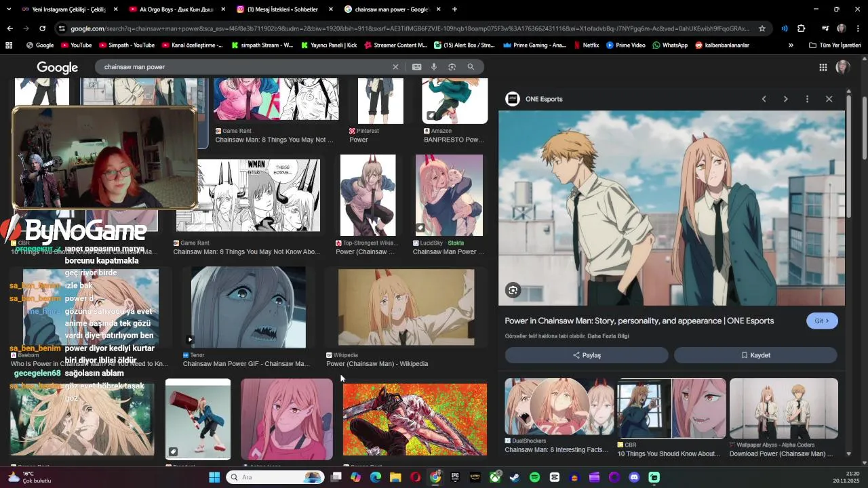868x488 pixels.
Task: Open Discord from the taskbar
Action: 634,477
